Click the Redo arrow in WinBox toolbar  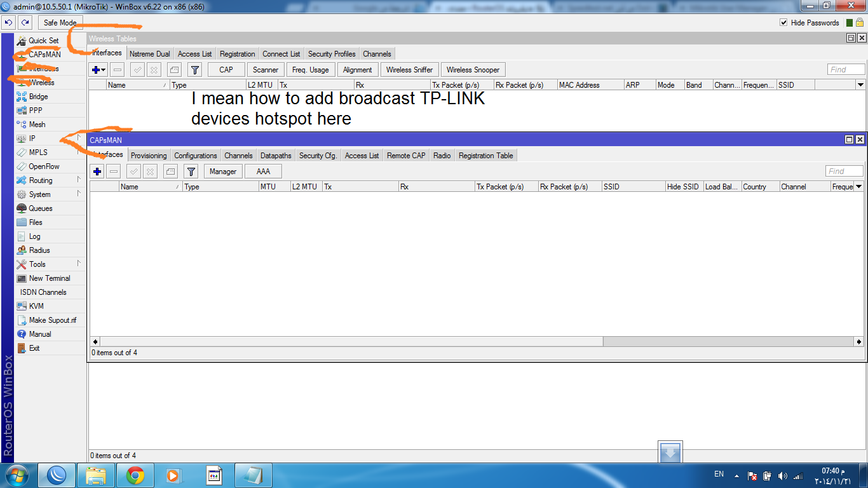tap(25, 22)
